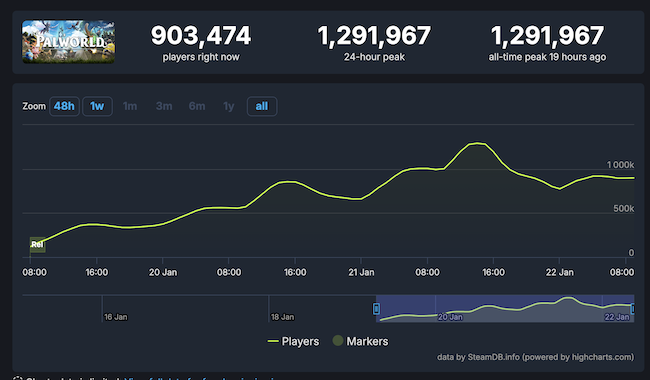Viewport: 650px width, 380px height.
Task: Click the 16 Jan label in navigator
Action: (116, 317)
